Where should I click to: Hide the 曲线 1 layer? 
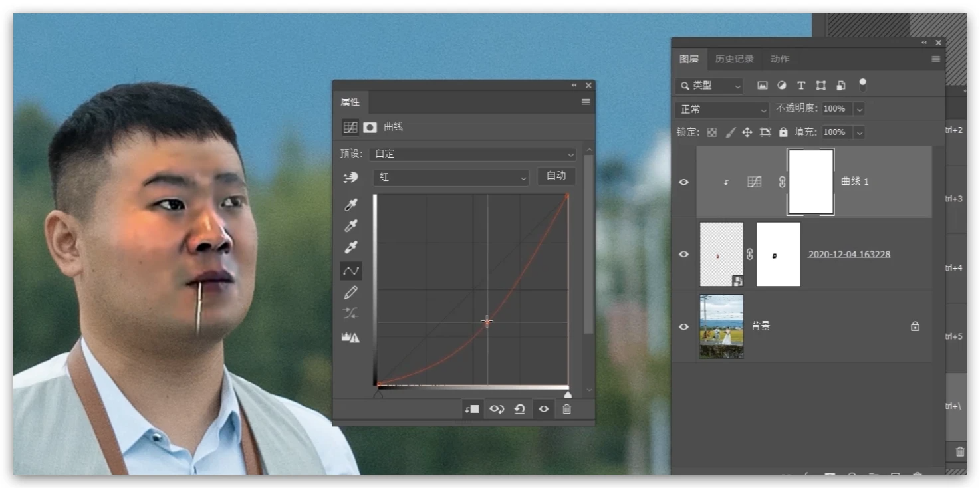(x=683, y=182)
